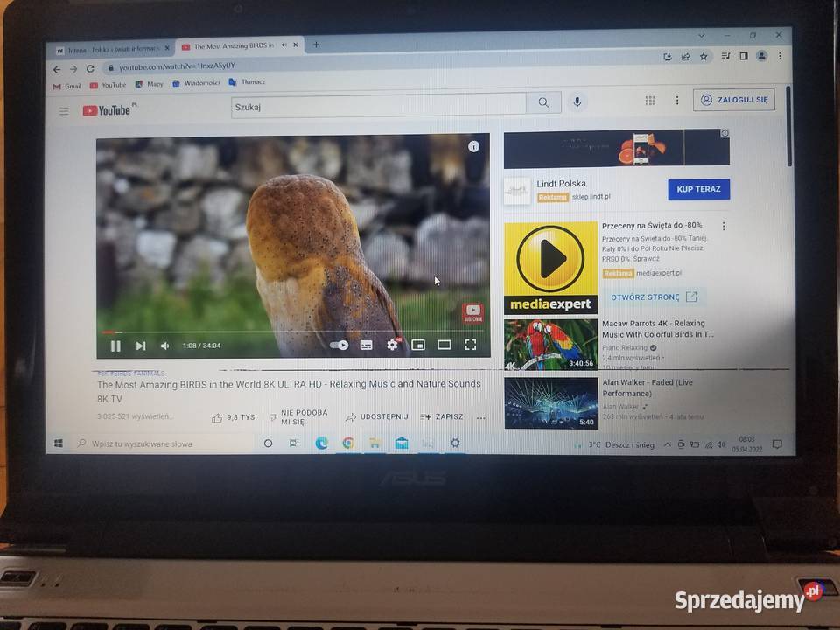Share via the UDOSTĘPNIJ button
Viewport: 840px width, 630px height.
pos(377,416)
